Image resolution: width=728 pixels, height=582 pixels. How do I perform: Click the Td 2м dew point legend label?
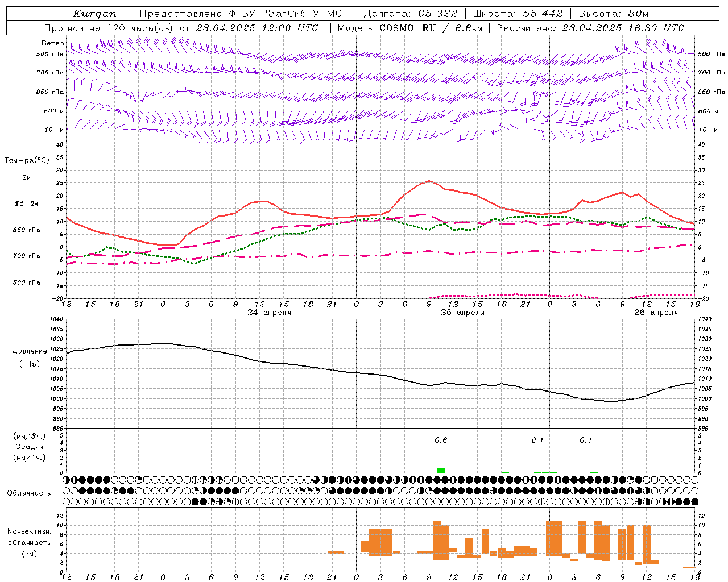click(27, 203)
